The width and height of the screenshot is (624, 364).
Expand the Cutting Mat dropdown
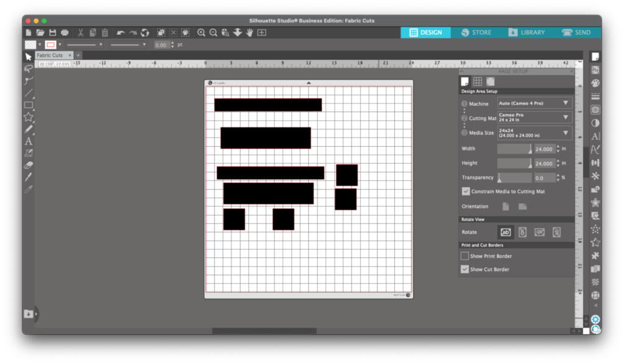click(534, 117)
